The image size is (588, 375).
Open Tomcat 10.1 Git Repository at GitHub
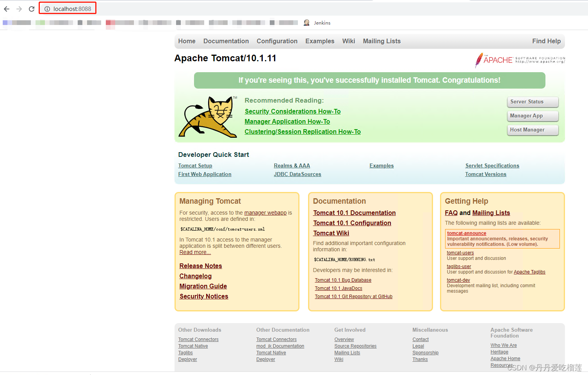coord(353,297)
